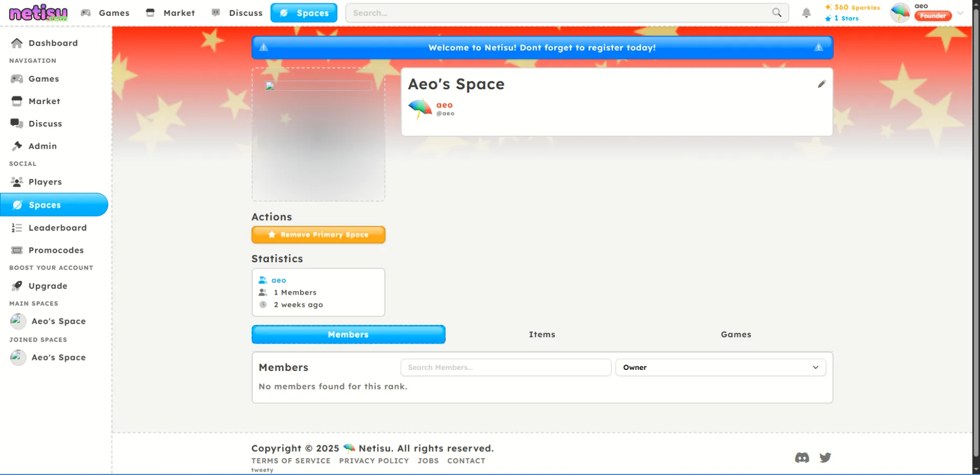Image resolution: width=980 pixels, height=475 pixels.
Task: Click the pencil edit icon for Aeo's Space
Action: tap(821, 84)
